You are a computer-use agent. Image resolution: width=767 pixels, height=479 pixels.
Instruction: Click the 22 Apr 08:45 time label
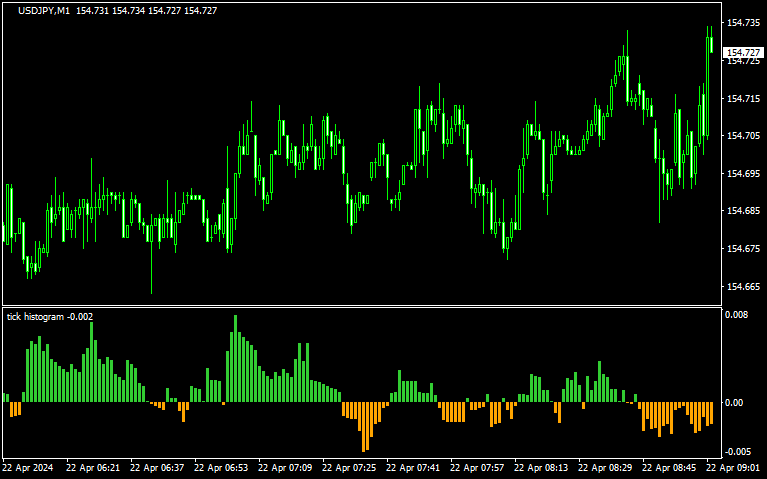tap(670, 467)
